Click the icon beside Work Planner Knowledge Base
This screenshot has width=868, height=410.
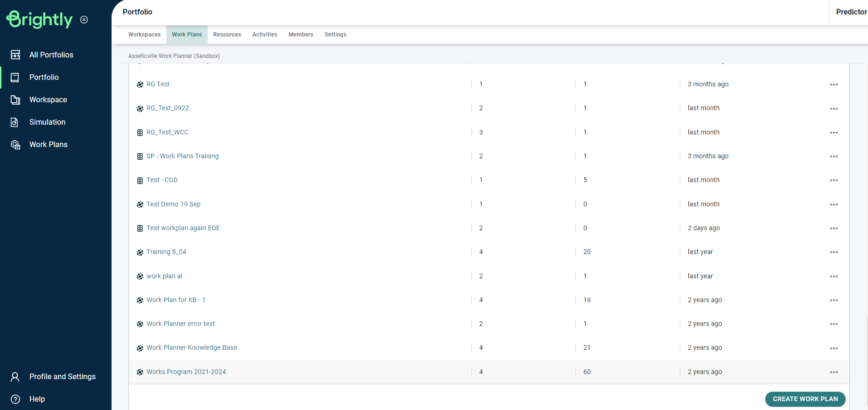coord(140,348)
